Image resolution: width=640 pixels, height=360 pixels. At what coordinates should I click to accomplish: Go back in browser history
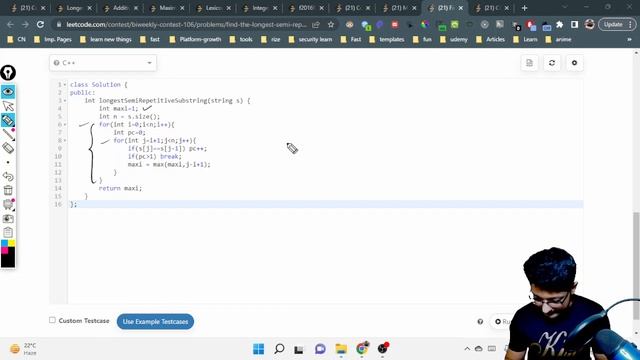(x=10, y=24)
